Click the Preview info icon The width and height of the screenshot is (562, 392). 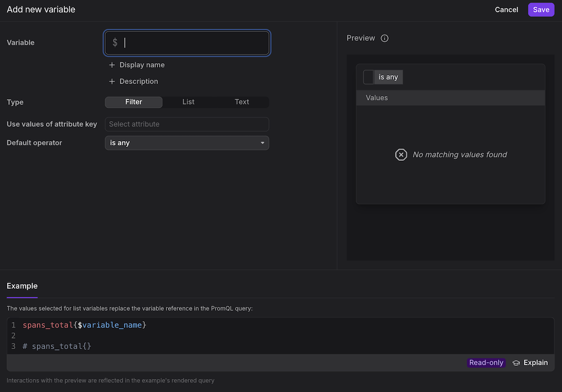(385, 38)
